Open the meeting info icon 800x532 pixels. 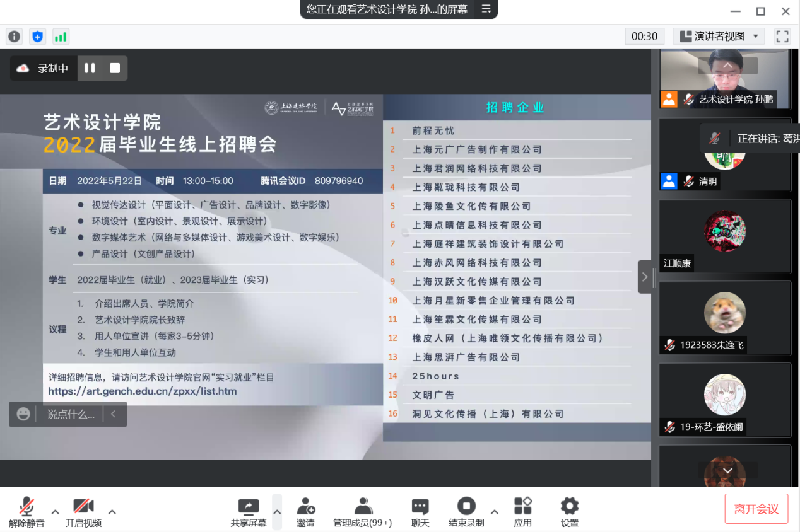pyautogui.click(x=15, y=37)
